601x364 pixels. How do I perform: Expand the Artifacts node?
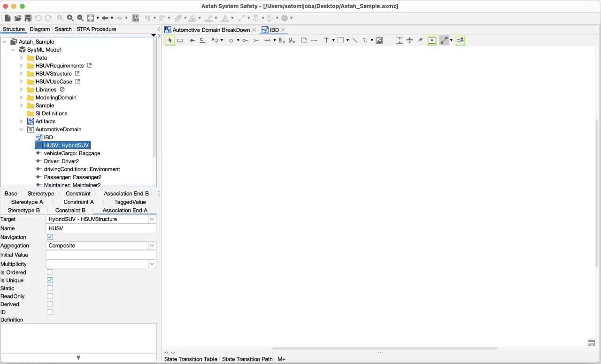pos(21,121)
